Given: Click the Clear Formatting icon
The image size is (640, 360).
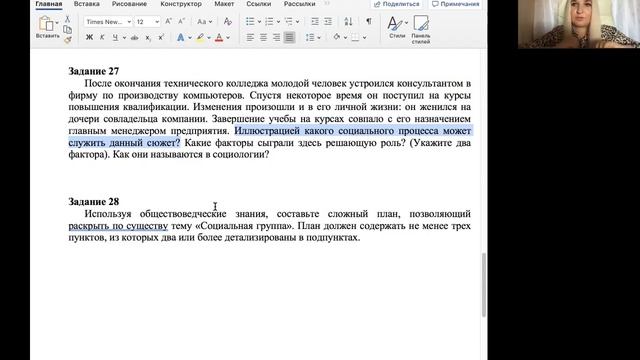Looking at the screenshot, I should click(228, 21).
